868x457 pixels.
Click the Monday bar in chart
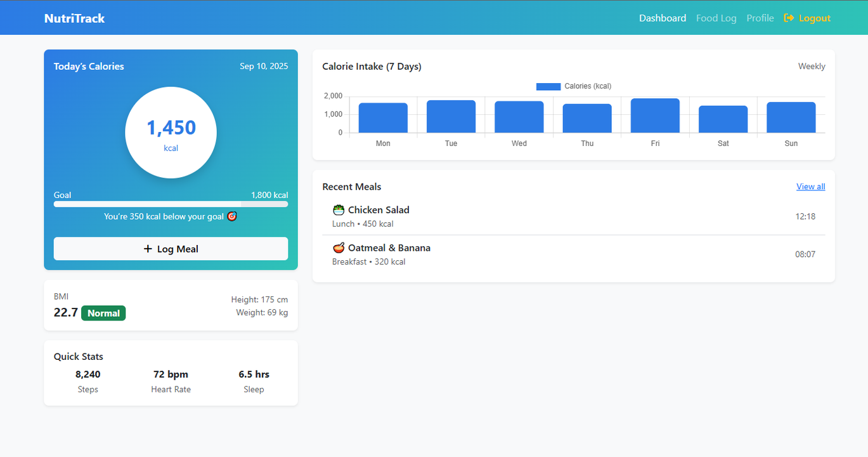click(383, 118)
